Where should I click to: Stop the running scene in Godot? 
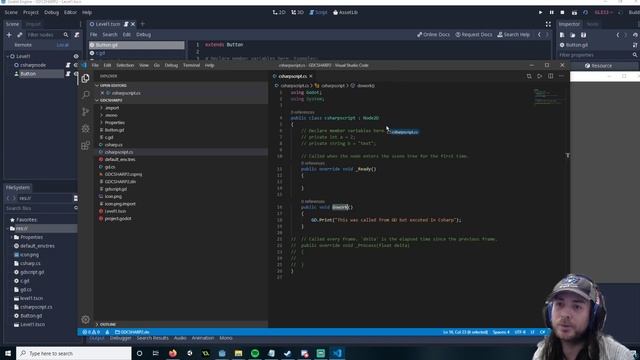click(x=562, y=13)
